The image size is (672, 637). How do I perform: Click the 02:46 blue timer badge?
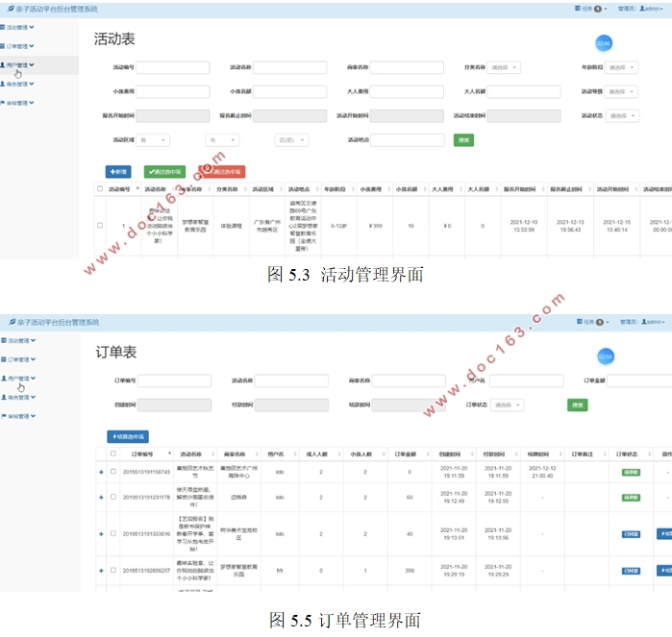[604, 43]
